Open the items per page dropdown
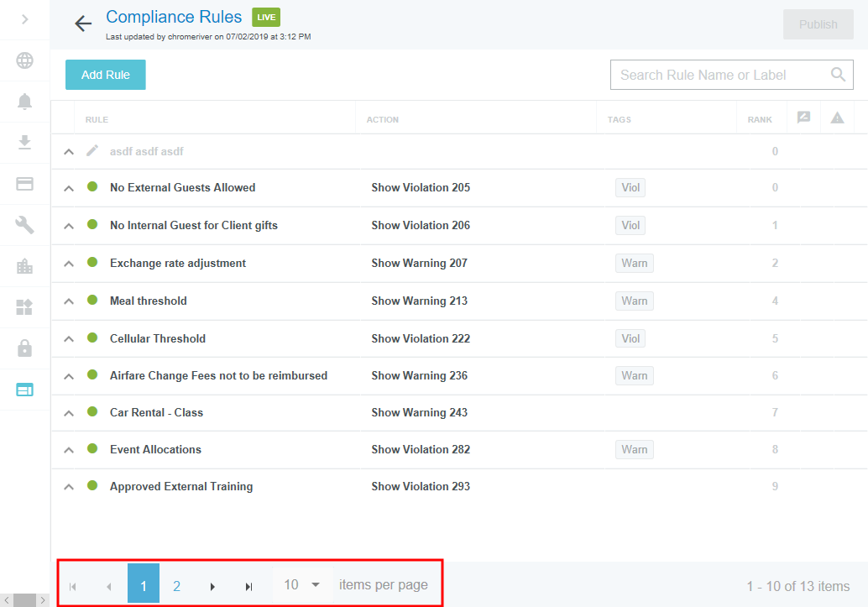 click(x=302, y=584)
